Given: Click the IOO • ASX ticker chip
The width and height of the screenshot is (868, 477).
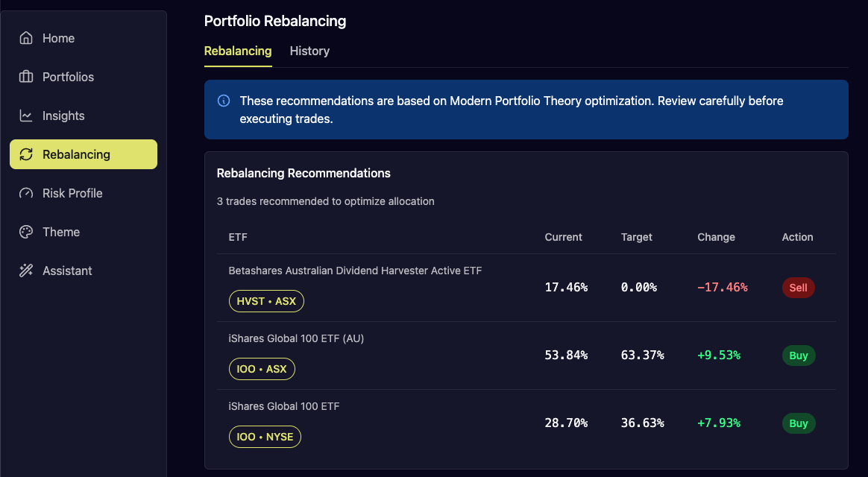Looking at the screenshot, I should click(x=262, y=369).
